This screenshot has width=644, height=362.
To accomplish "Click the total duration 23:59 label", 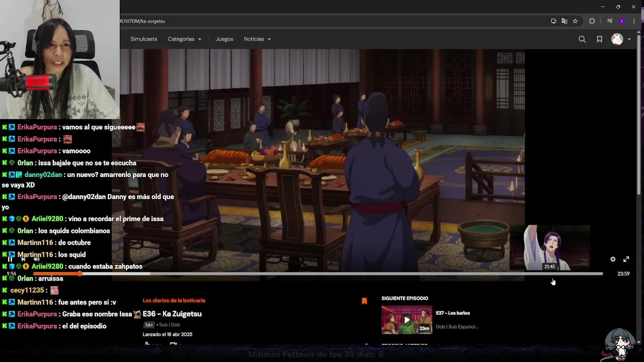I will pos(623,274).
